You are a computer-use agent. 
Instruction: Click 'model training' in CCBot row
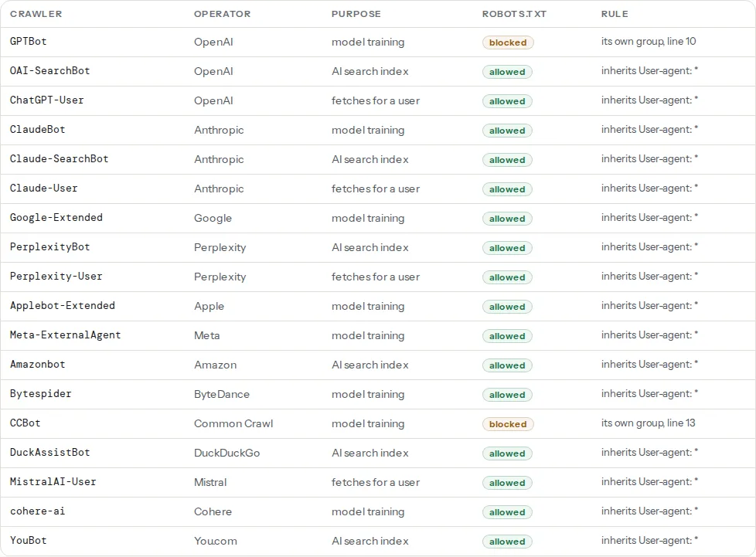(368, 424)
